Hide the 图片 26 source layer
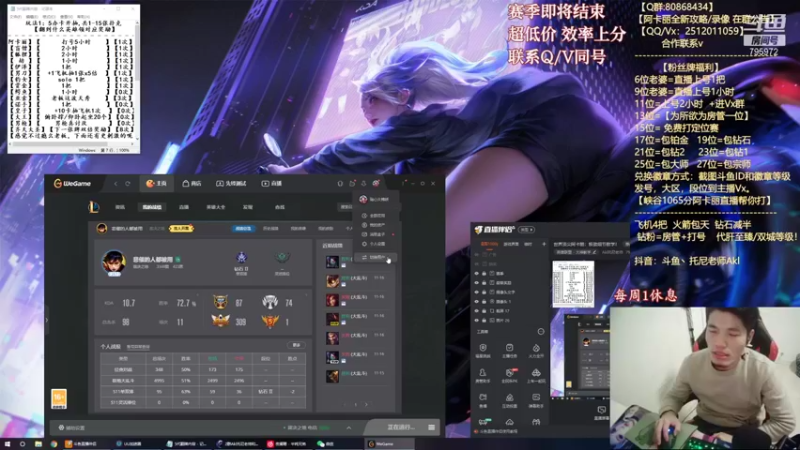800x450 pixels. click(477, 320)
